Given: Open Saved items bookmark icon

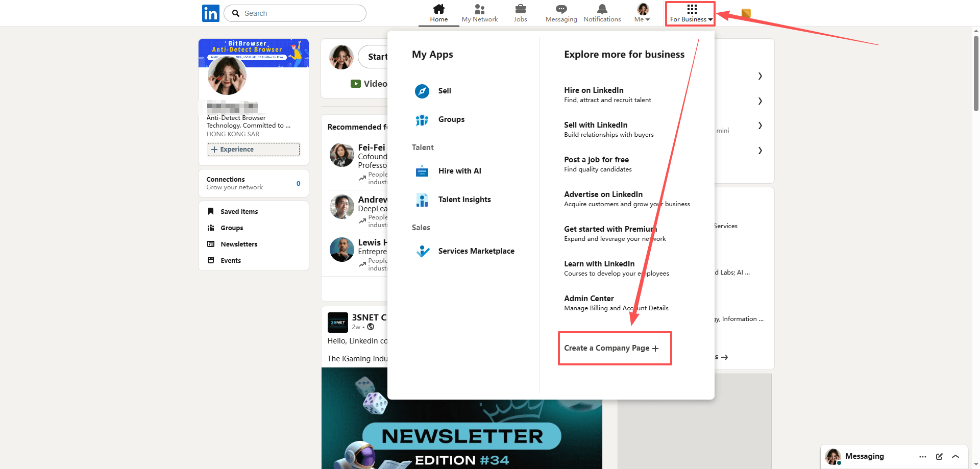Looking at the screenshot, I should pos(211,211).
